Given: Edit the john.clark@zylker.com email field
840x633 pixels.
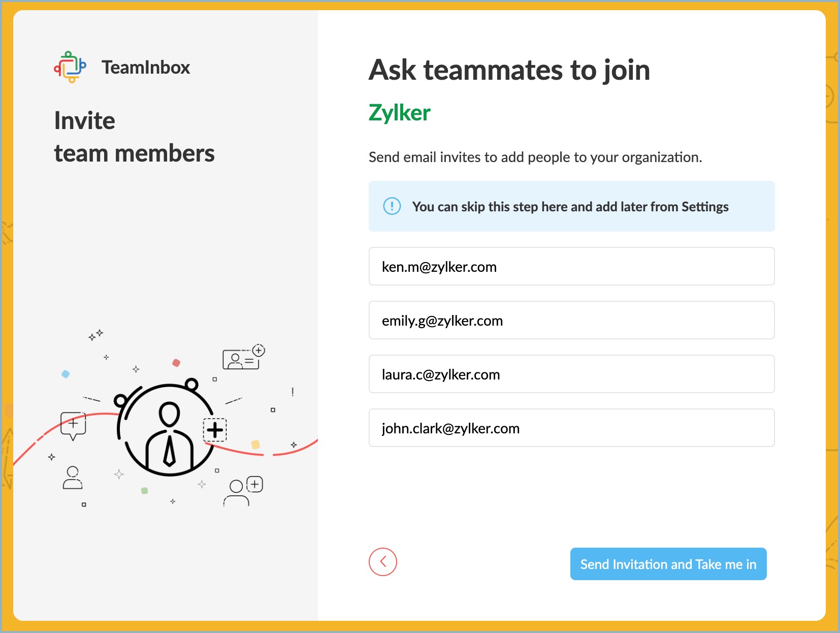Looking at the screenshot, I should 571,428.
